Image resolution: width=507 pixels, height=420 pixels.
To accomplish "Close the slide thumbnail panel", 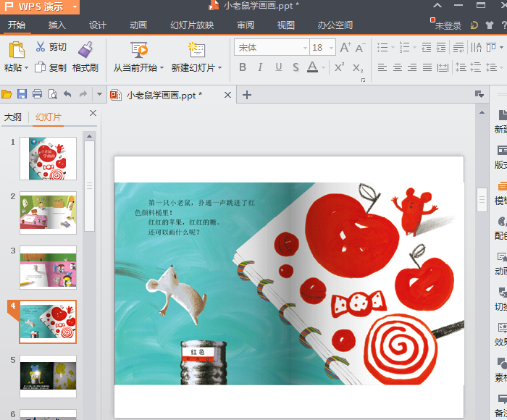I will coord(93,113).
